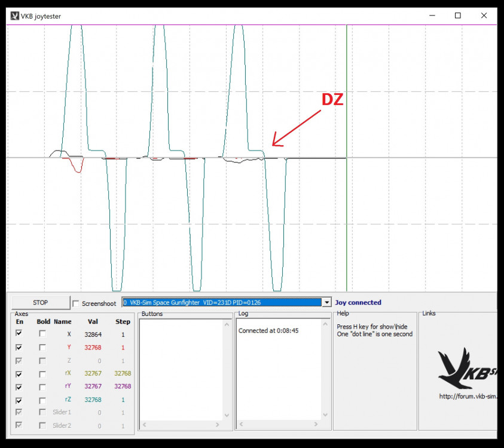Click the rZ axis value 32768
The height and width of the screenshot is (448, 504).
tap(93, 400)
